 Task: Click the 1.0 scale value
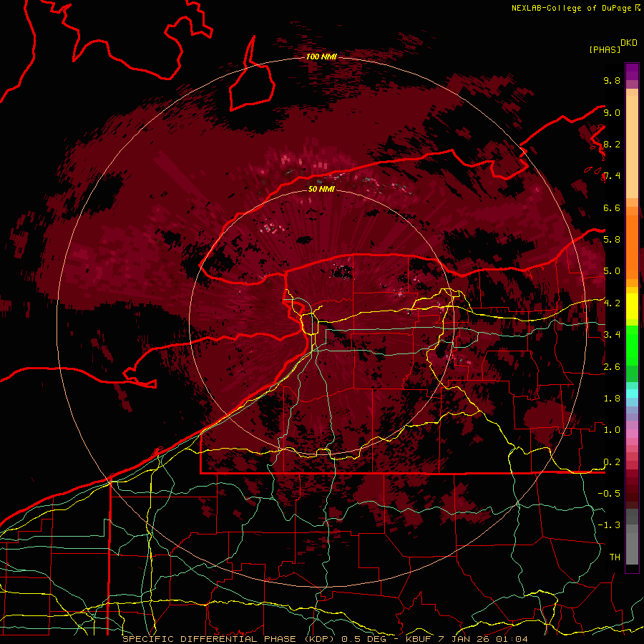612,430
